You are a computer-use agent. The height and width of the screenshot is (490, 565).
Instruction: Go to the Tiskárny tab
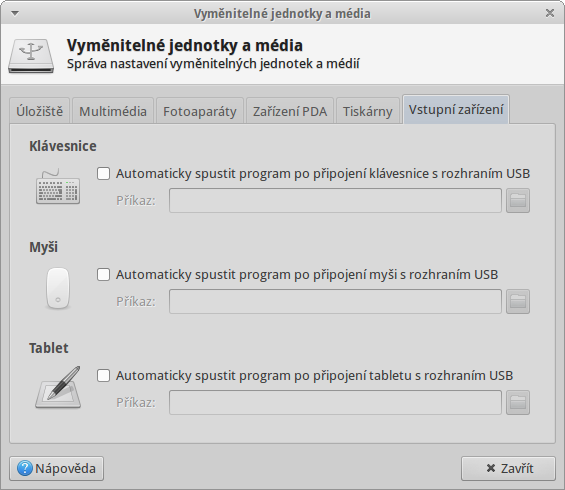click(368, 111)
